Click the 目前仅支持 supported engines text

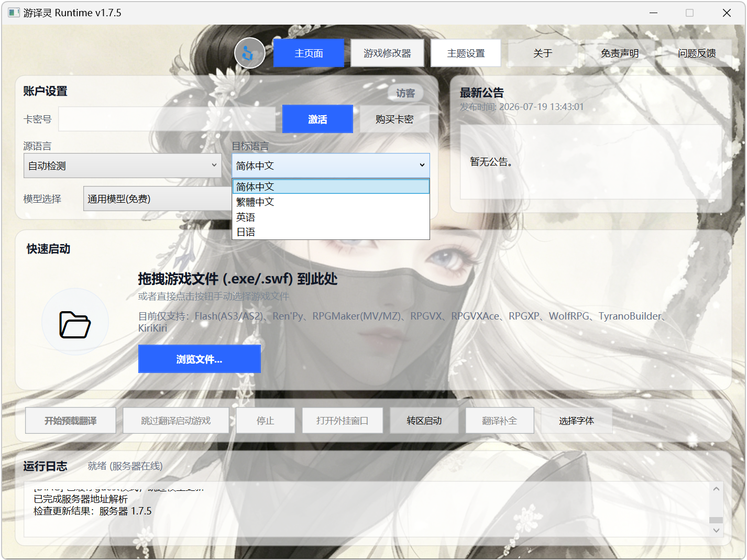click(402, 322)
